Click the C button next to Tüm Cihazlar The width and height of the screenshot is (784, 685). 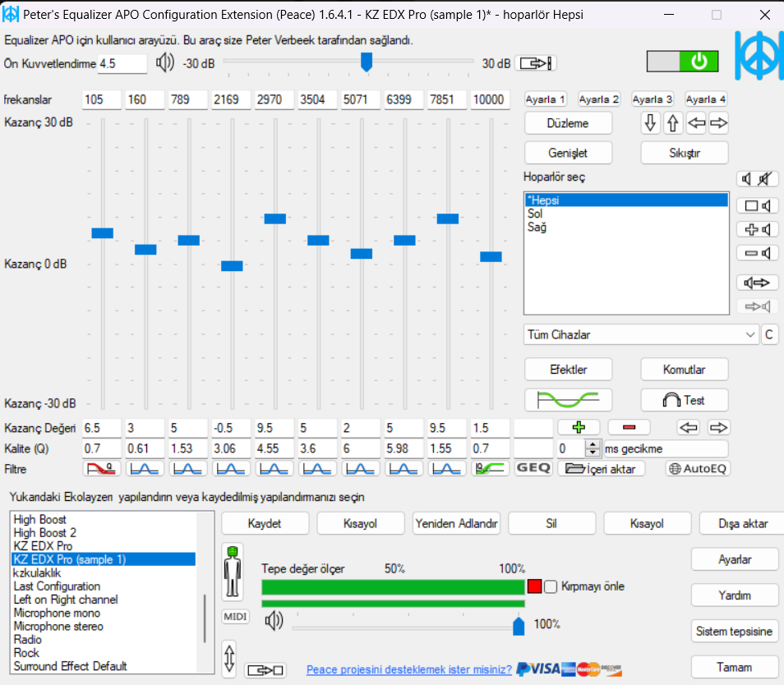click(769, 335)
